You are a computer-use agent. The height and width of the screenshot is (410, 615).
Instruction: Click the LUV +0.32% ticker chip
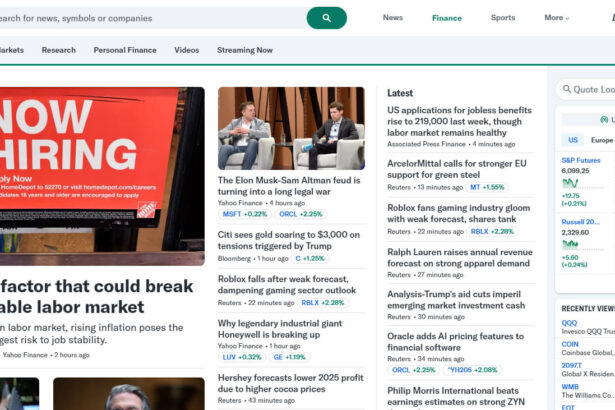pos(242,357)
